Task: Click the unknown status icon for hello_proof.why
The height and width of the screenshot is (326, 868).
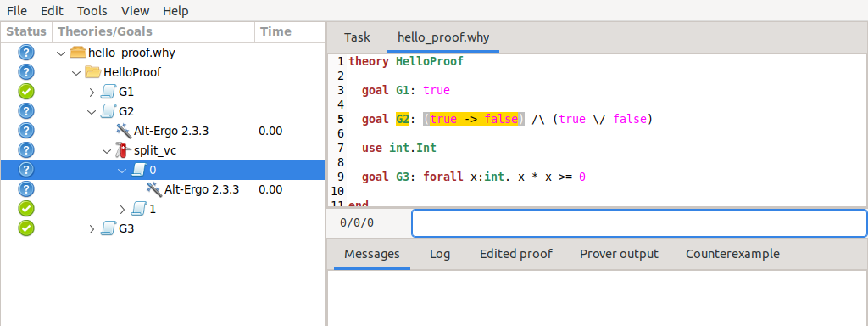Action: tap(26, 53)
